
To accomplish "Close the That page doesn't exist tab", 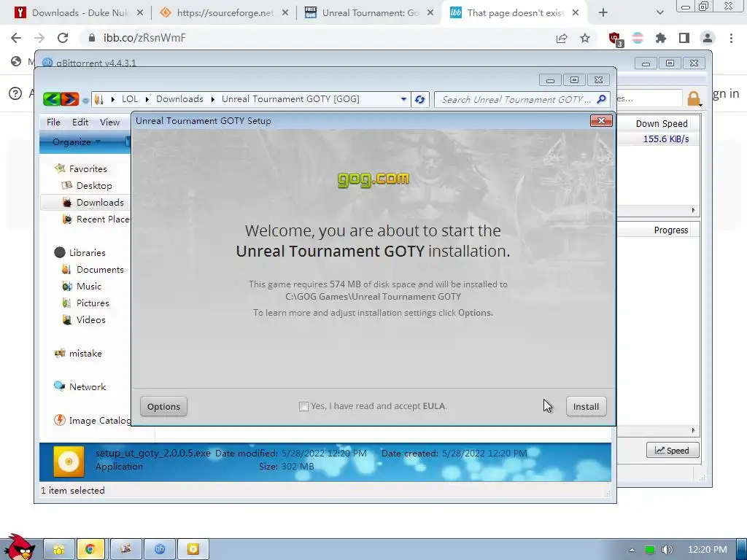I will point(576,13).
